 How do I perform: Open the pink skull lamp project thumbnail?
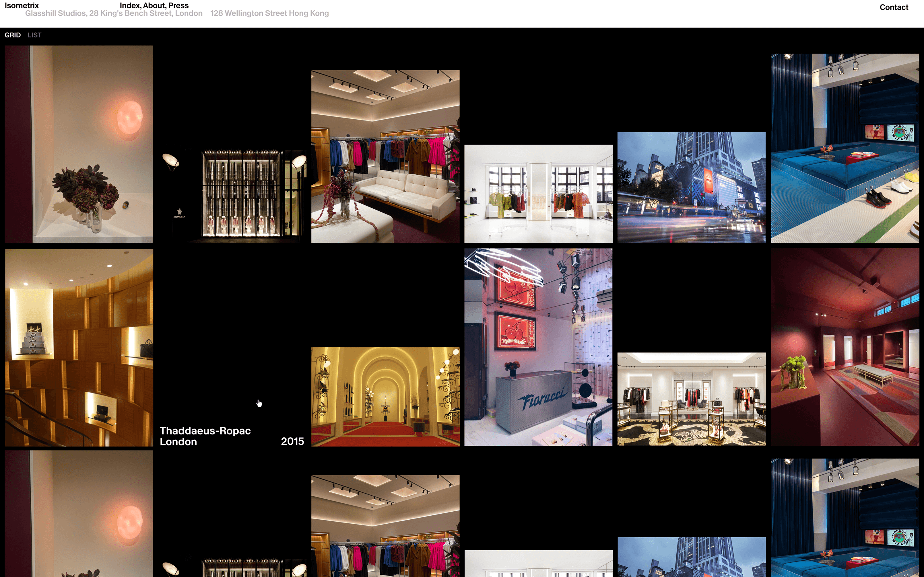click(x=79, y=144)
